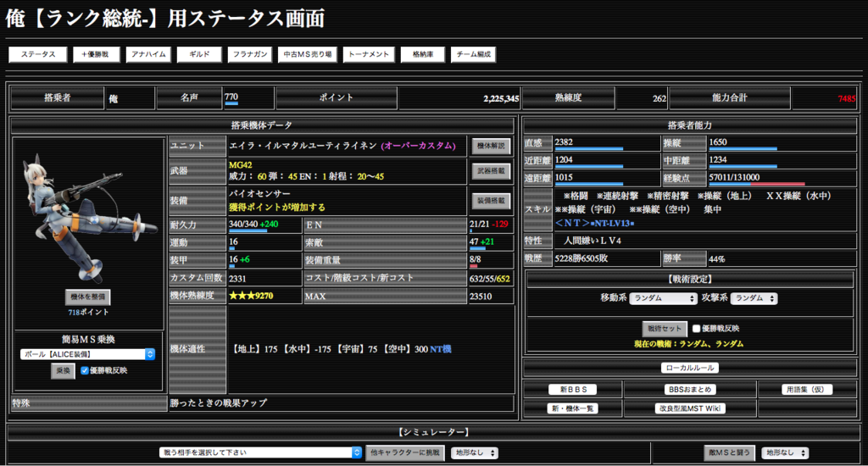The width and height of the screenshot is (868, 466).
Task: Open the 中古MS売り場 page
Action: click(x=307, y=54)
